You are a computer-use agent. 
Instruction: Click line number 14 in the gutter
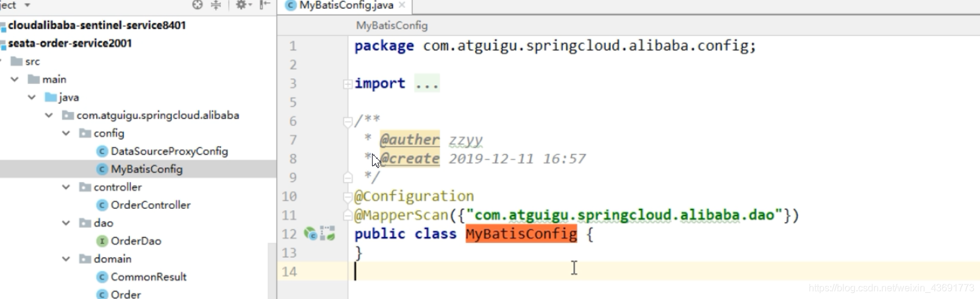289,272
